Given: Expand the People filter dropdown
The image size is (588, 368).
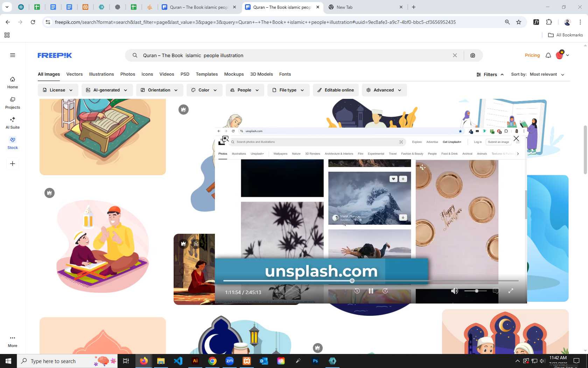Looking at the screenshot, I should (x=245, y=90).
